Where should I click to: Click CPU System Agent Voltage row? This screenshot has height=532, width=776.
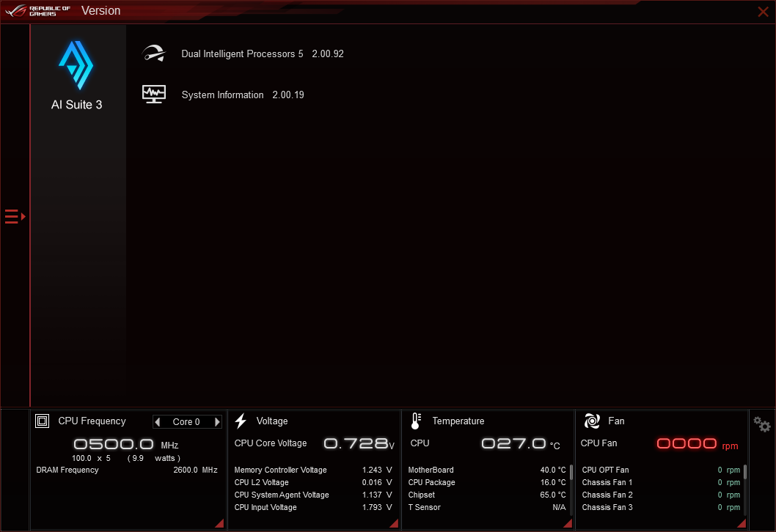coord(313,495)
